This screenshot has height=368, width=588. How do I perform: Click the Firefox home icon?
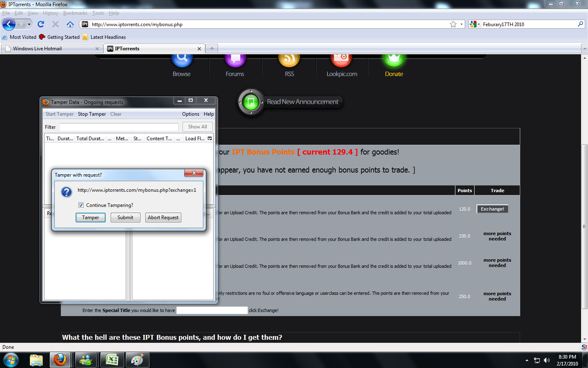point(70,24)
